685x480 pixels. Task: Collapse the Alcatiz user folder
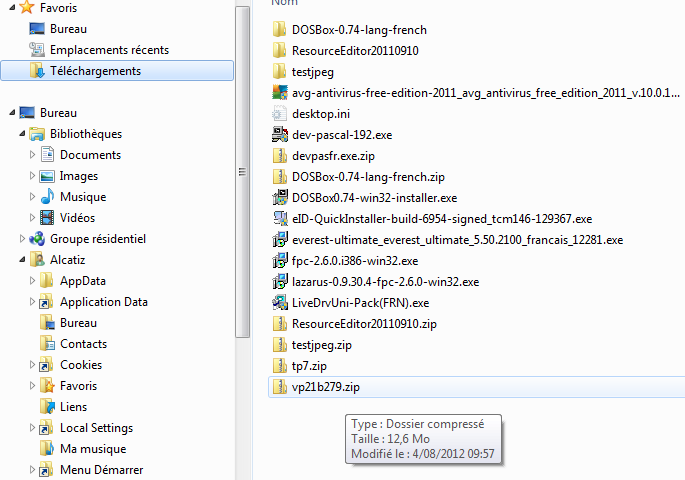click(23, 260)
